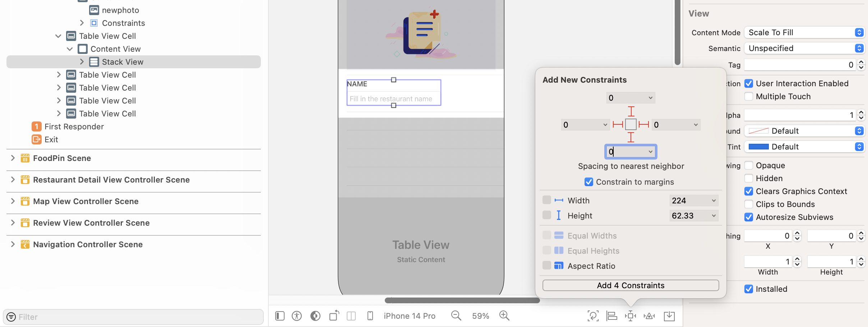This screenshot has height=327, width=868.
Task: Collapse the selected Stack View item
Action: 82,61
